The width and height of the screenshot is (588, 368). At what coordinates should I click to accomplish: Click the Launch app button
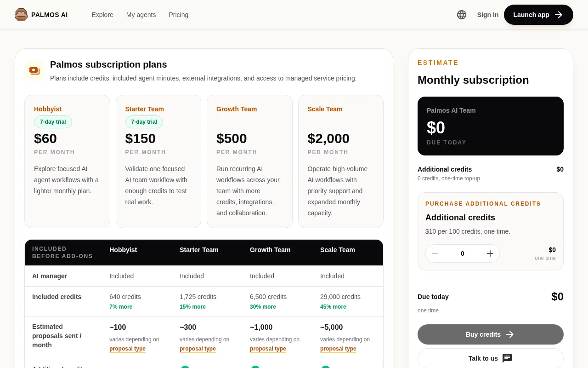538,15
